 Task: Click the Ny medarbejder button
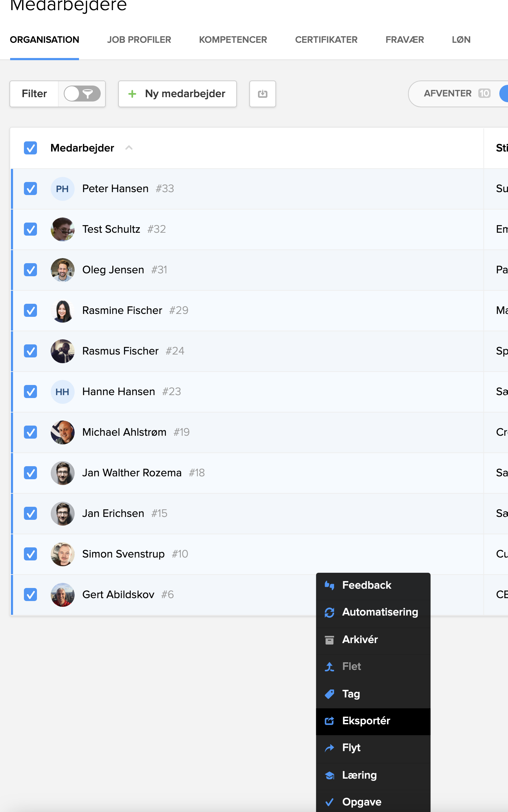pos(177,94)
